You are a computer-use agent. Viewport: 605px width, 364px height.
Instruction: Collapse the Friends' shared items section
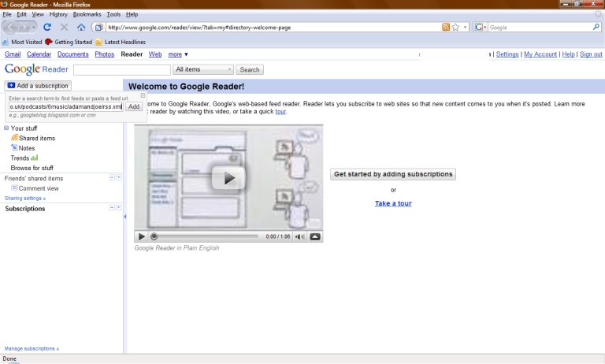click(x=112, y=177)
